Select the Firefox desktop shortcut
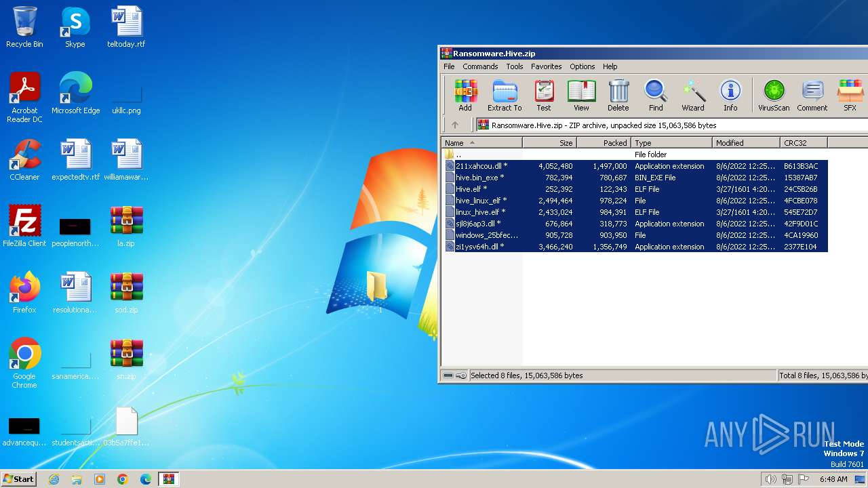 [x=24, y=293]
